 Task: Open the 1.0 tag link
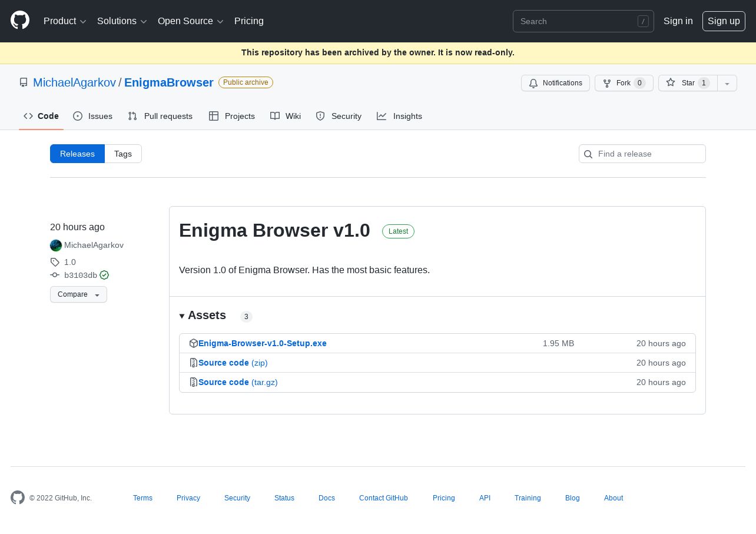click(x=70, y=262)
